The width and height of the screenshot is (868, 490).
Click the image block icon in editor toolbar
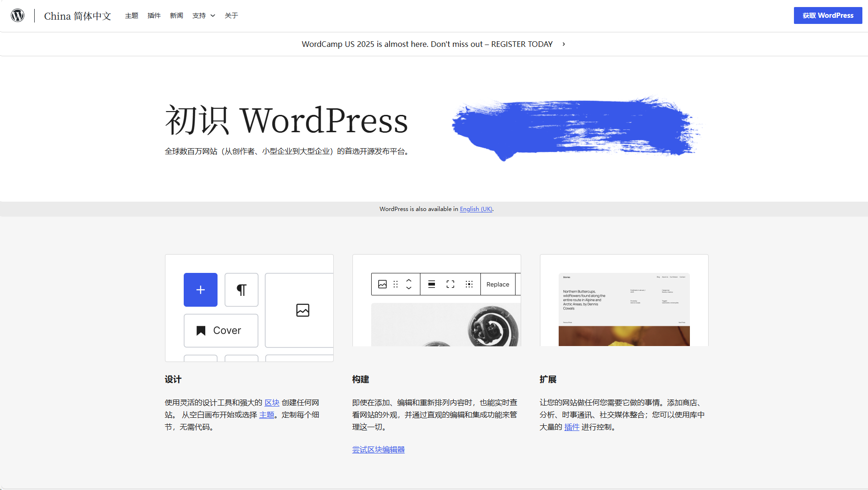[382, 284]
